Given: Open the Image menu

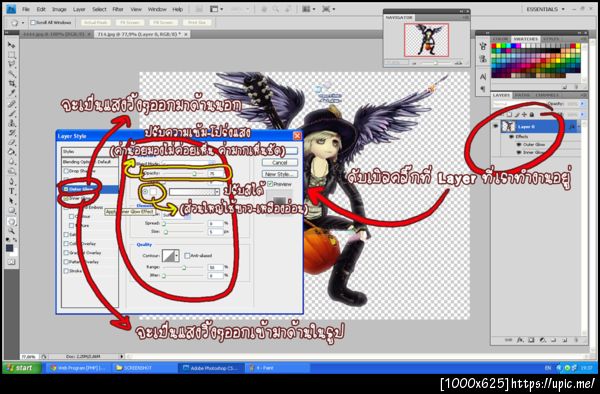Looking at the screenshot, I should click(x=59, y=9).
